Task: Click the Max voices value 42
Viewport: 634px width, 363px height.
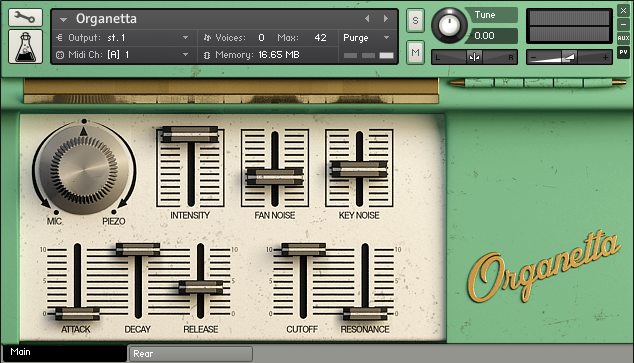Action: [320, 38]
